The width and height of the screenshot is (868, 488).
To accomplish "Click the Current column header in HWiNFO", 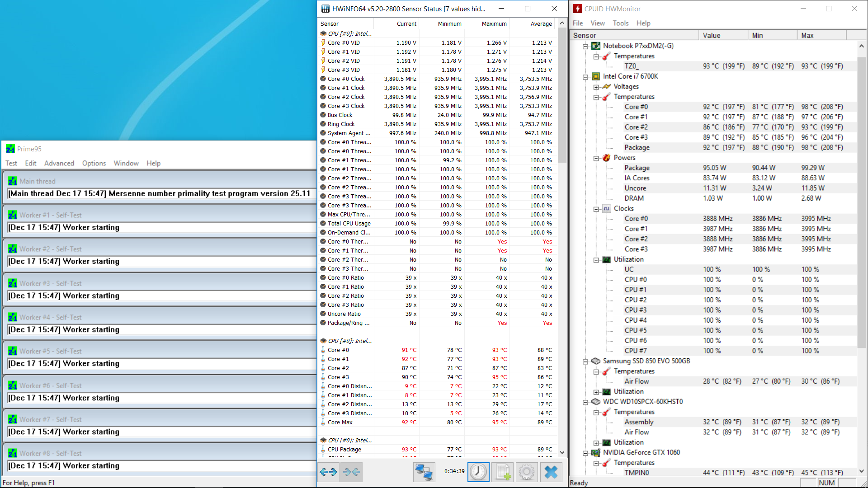I will coord(396,23).
